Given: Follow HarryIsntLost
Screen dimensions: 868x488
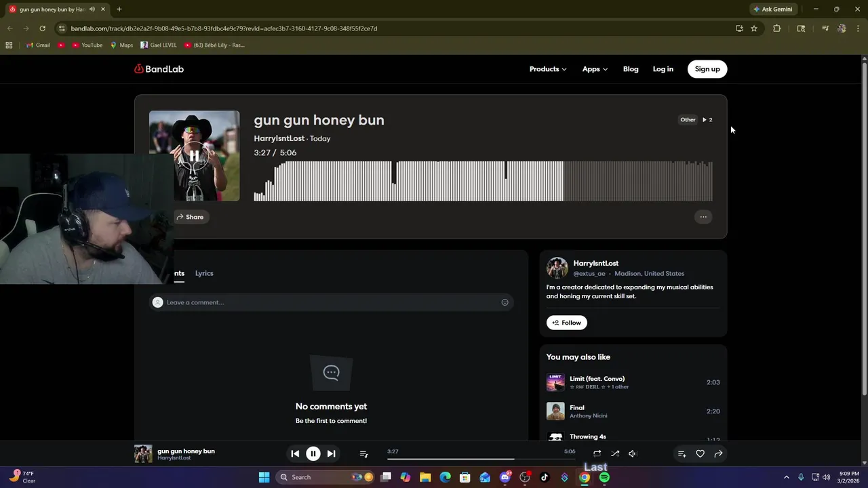Looking at the screenshot, I should 567,323.
